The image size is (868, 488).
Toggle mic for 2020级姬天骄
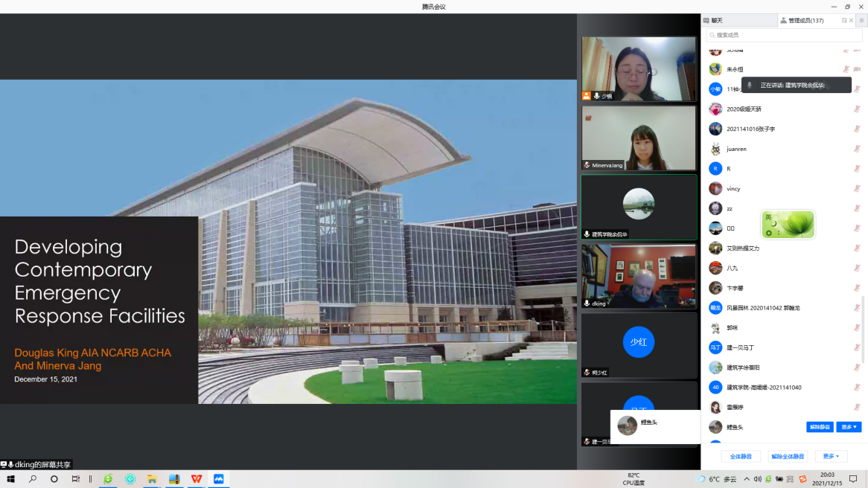[856, 109]
